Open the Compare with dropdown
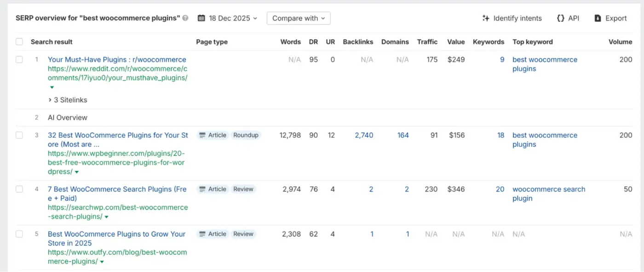This screenshot has width=644, height=272. pos(299,18)
